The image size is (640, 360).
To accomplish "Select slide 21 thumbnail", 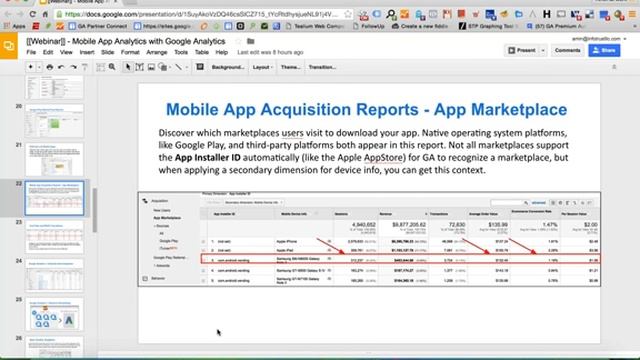I will [54, 159].
